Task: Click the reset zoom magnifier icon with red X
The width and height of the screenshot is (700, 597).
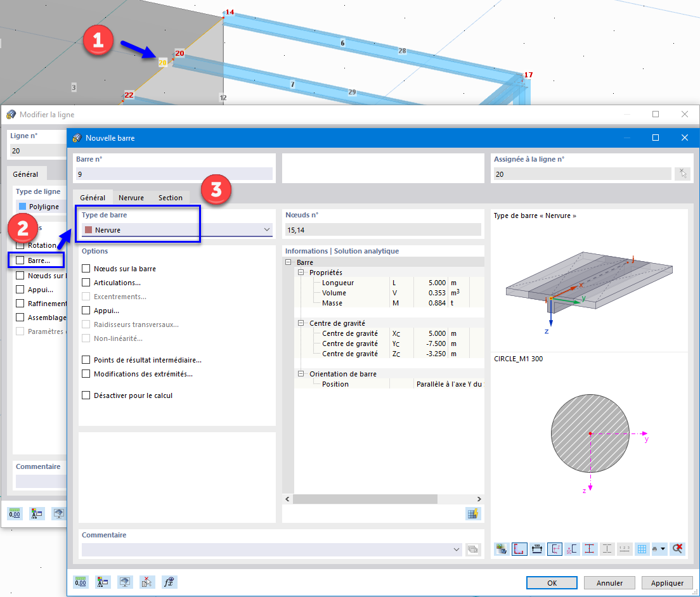Action: (678, 549)
